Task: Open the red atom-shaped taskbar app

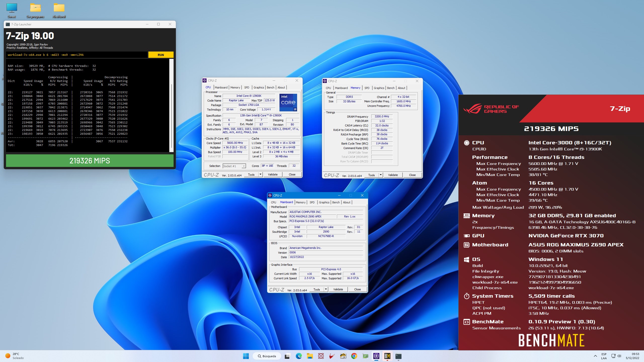Action: 321,356
